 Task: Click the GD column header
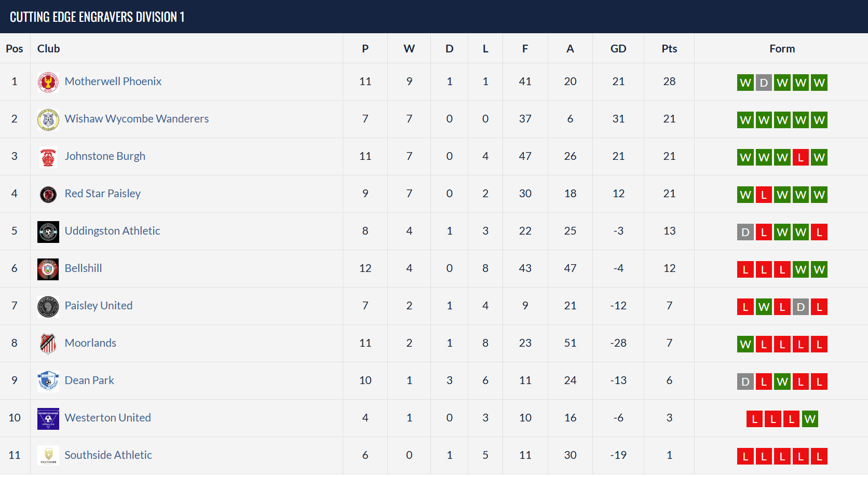tap(618, 49)
